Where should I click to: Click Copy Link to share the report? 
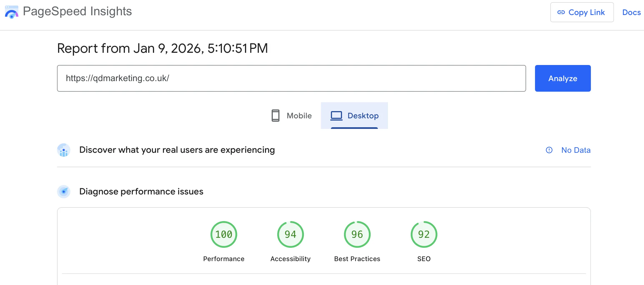pos(582,12)
